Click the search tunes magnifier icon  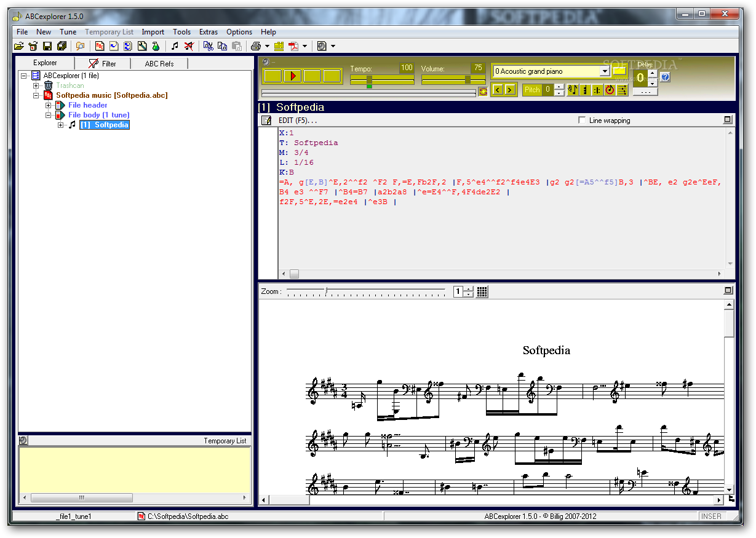click(80, 46)
